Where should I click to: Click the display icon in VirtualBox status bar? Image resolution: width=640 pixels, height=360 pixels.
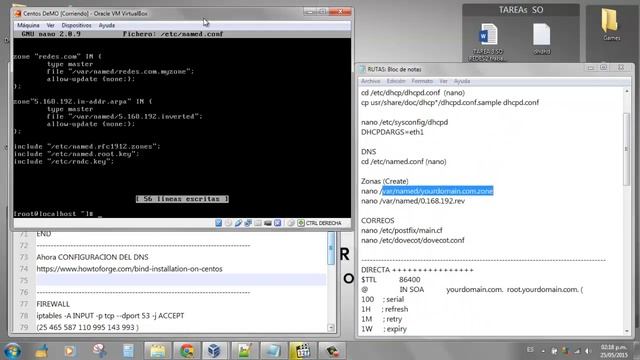[268, 223]
